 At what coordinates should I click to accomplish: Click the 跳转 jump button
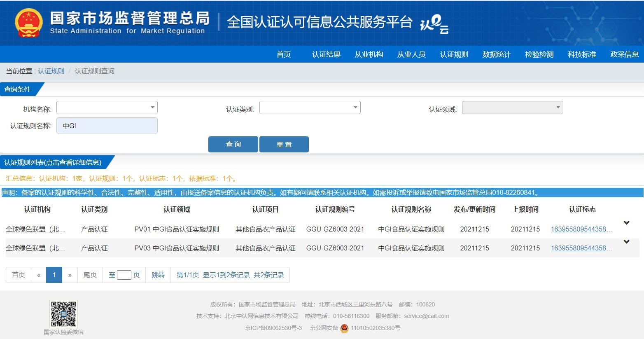click(158, 275)
